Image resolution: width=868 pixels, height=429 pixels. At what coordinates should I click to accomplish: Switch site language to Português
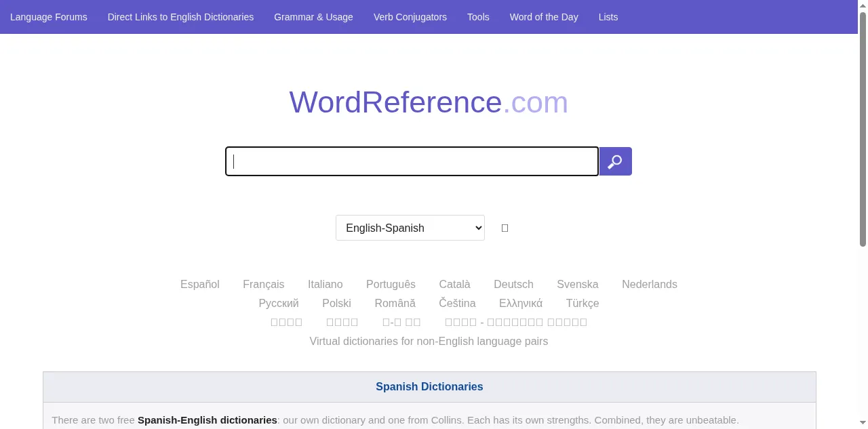(x=391, y=284)
